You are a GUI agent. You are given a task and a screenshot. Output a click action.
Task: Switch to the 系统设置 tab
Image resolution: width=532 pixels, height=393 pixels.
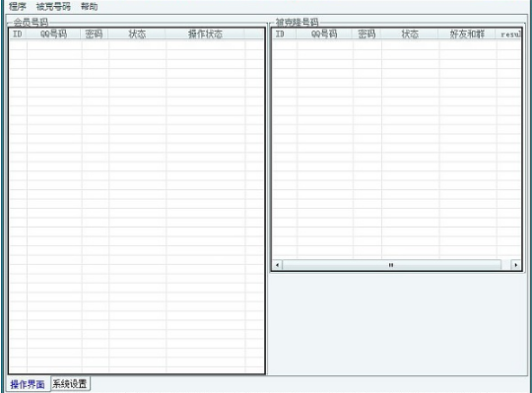pos(70,383)
